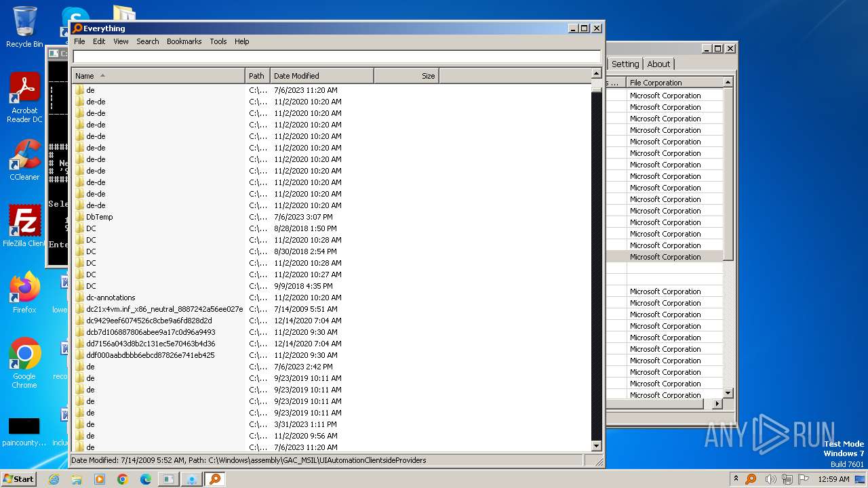Click the network tray icon
Viewport: 868px width, 488px height.
[788, 479]
